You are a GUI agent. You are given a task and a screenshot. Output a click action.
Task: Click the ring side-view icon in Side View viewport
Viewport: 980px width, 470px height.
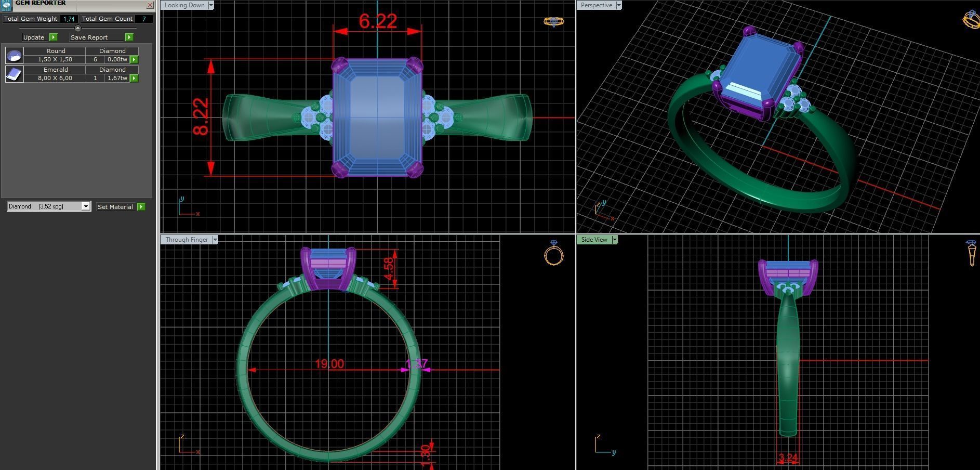[x=972, y=253]
